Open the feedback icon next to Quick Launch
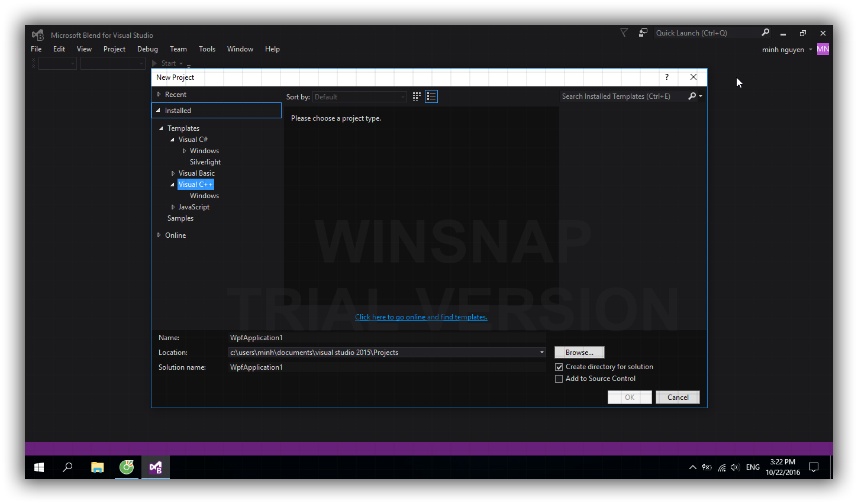 tap(643, 33)
